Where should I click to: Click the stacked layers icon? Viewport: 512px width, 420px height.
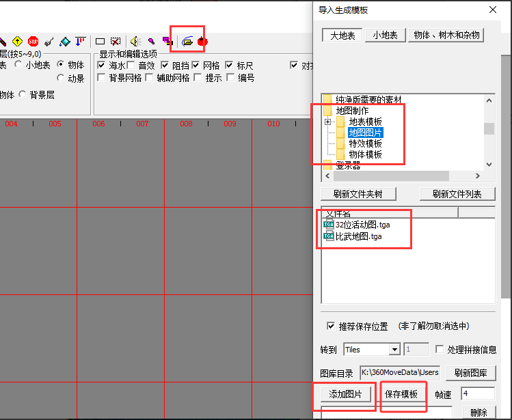click(167, 42)
